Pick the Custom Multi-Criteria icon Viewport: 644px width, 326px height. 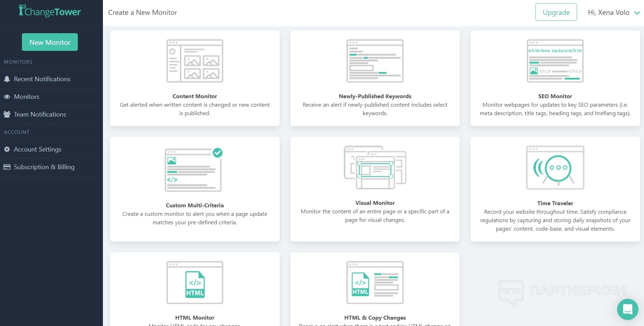point(194,170)
